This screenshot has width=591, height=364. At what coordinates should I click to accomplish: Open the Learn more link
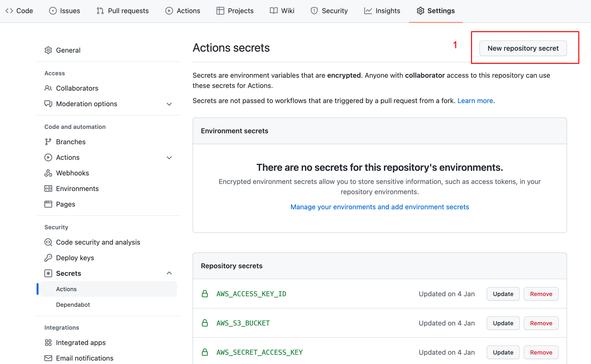pyautogui.click(x=475, y=101)
